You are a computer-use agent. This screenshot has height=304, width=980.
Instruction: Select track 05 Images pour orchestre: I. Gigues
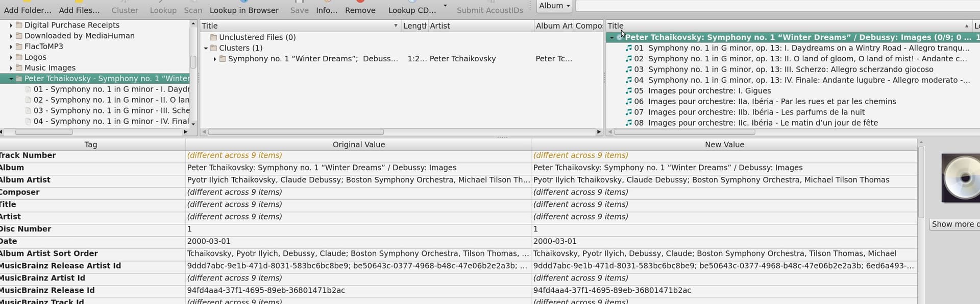click(709, 91)
